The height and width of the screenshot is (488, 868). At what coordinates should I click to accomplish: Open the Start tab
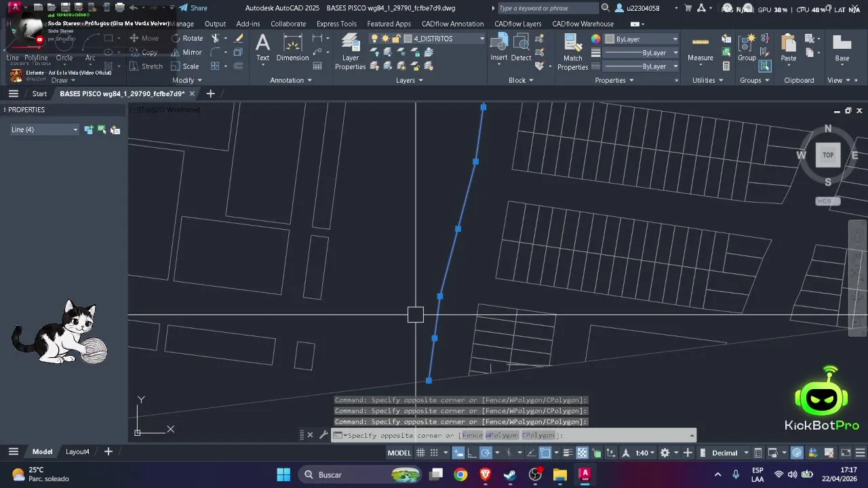coord(39,94)
